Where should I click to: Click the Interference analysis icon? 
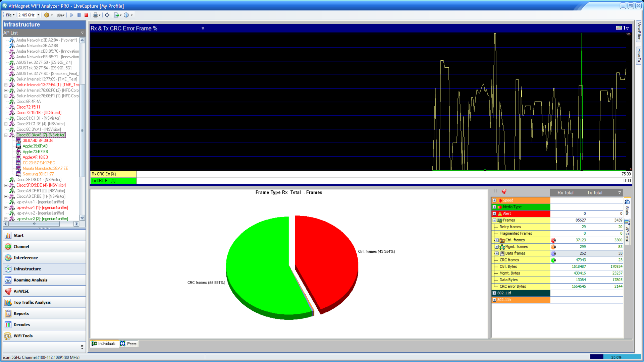coord(8,257)
